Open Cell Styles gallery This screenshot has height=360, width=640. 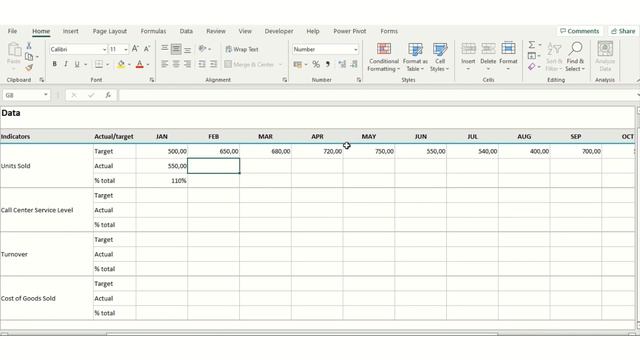(440, 57)
